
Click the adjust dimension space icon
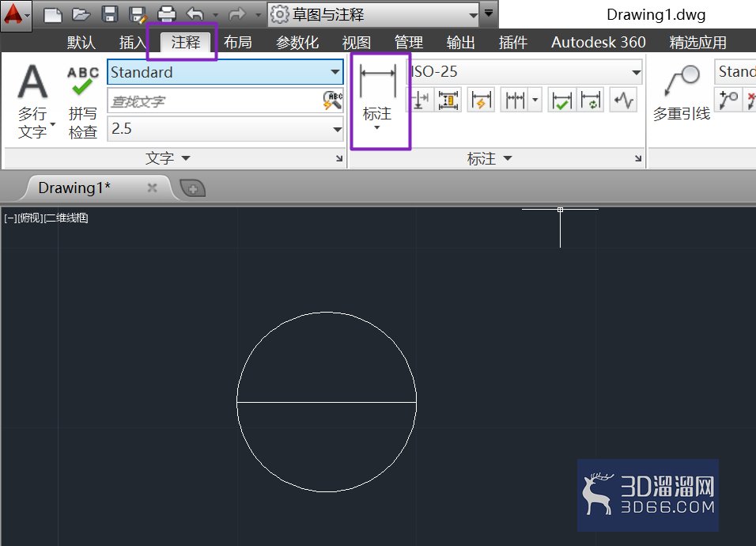[448, 100]
